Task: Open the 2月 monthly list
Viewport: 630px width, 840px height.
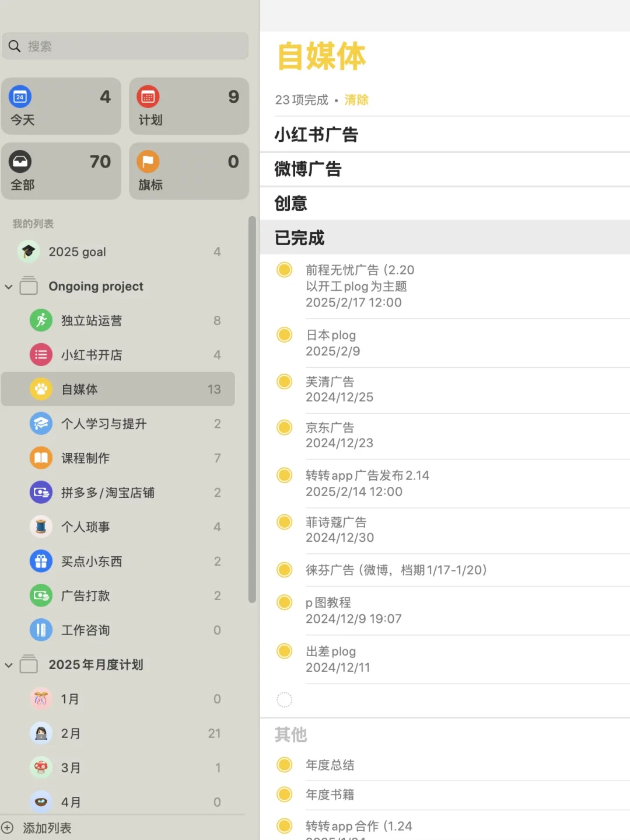Action: coord(118,733)
